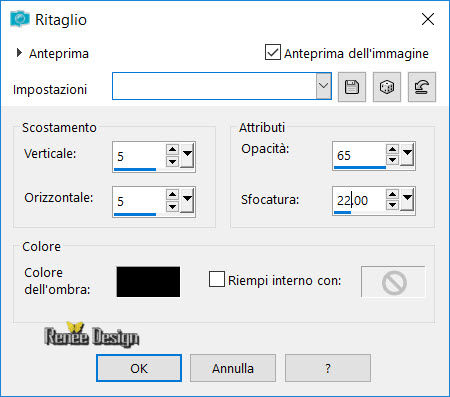Decrease Orizzontale value with the down arrow
This screenshot has width=450, height=397.
pos(172,207)
